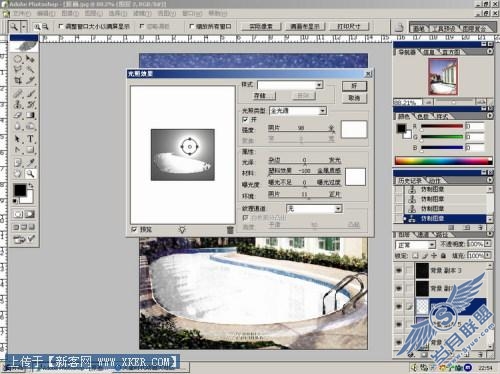Switch to the Swatches tab

(x=423, y=116)
